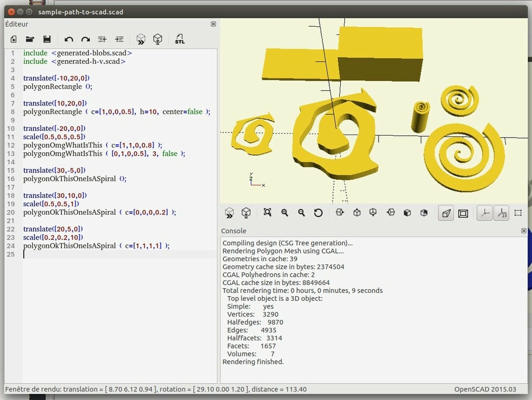Toggle Show Edges in the viewer
Image resolution: width=532 pixels, height=400 pixels.
(x=518, y=213)
